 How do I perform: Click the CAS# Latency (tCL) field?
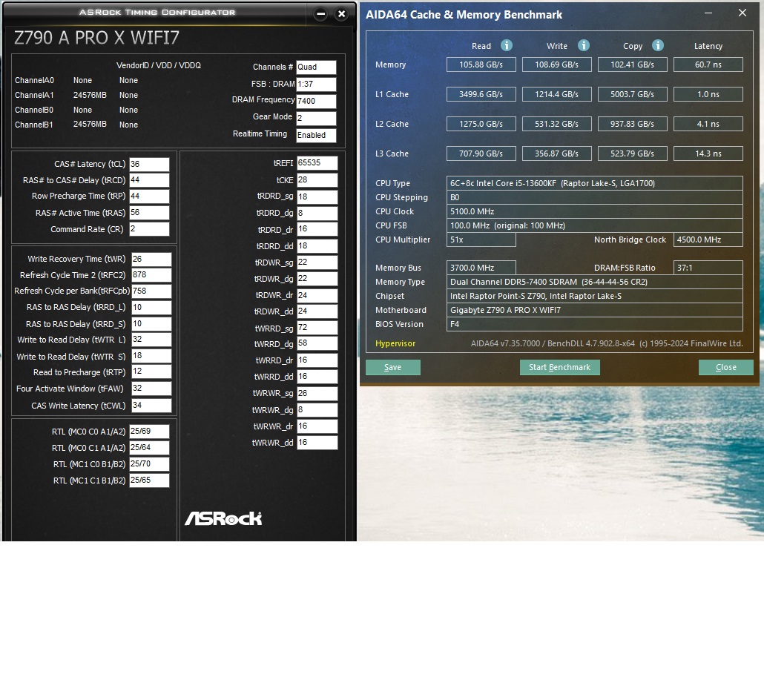click(149, 164)
